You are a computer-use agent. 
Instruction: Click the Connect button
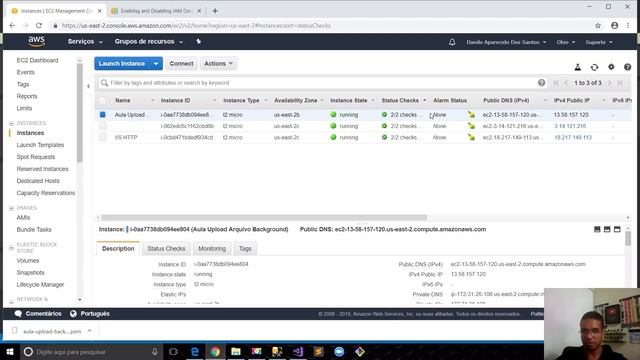[x=181, y=64]
